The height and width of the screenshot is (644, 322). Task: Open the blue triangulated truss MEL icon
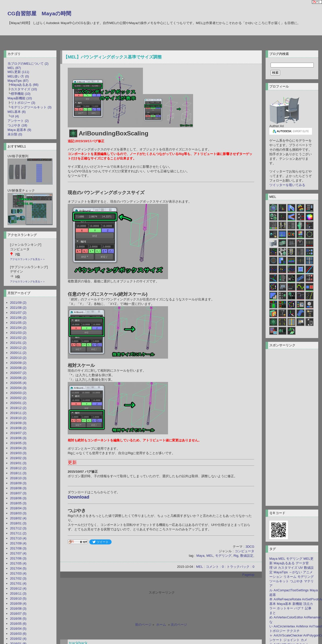pyautogui.click(x=300, y=278)
